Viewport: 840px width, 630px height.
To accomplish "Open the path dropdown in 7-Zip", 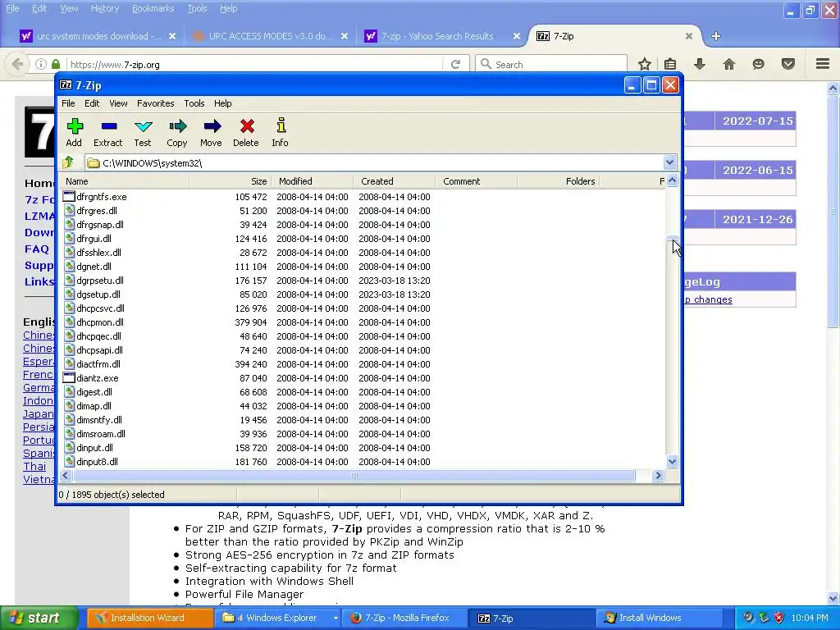I will point(669,162).
